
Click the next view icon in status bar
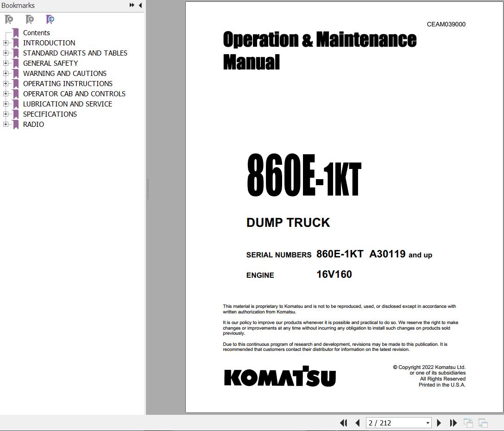[483, 423]
